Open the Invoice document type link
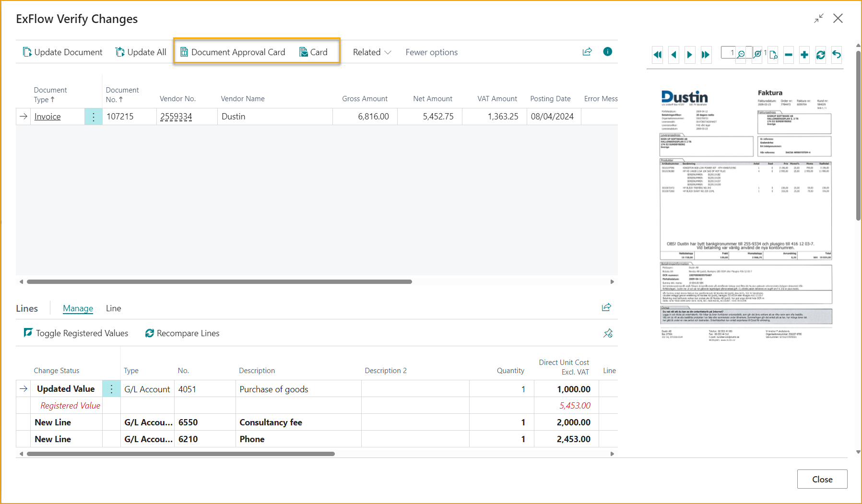The width and height of the screenshot is (862, 504). [47, 117]
